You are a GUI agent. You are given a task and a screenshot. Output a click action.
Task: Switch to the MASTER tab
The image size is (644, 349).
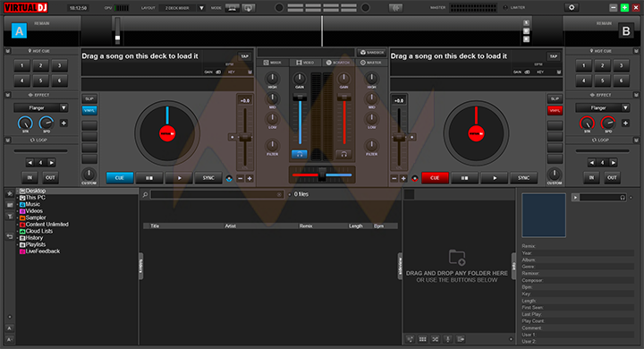pos(371,63)
